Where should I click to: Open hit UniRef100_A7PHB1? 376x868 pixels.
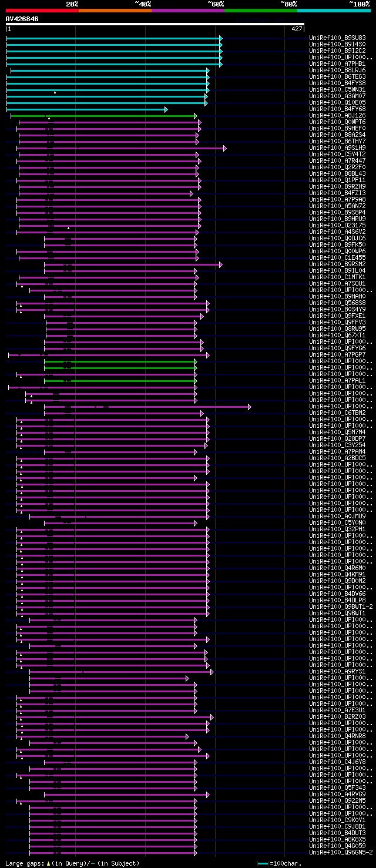coord(337,64)
